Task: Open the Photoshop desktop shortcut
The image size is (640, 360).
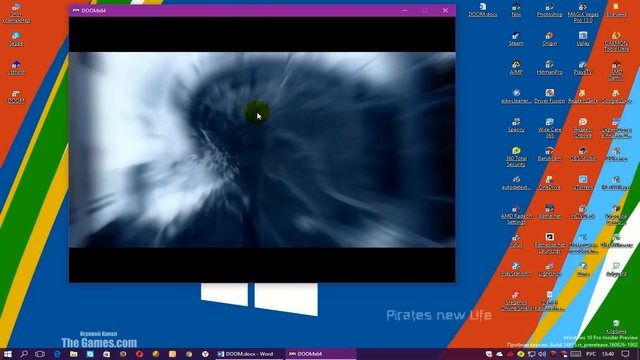Action: [x=549, y=10]
